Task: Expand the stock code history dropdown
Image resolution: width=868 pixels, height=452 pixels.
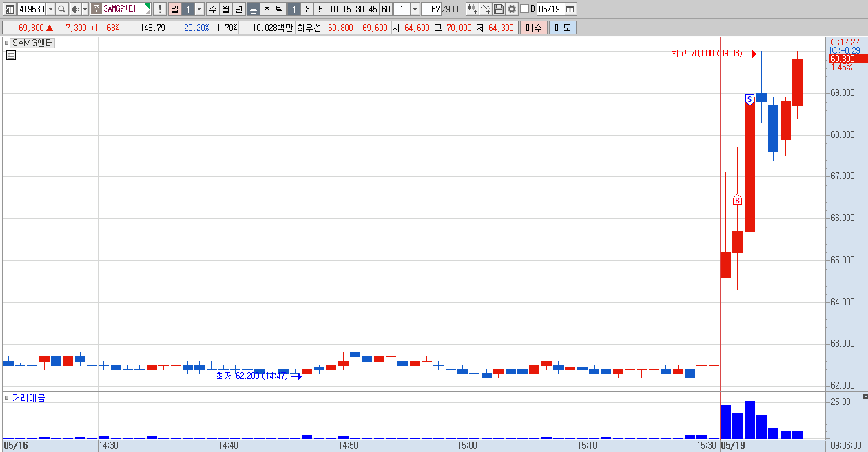Action: coord(50,9)
